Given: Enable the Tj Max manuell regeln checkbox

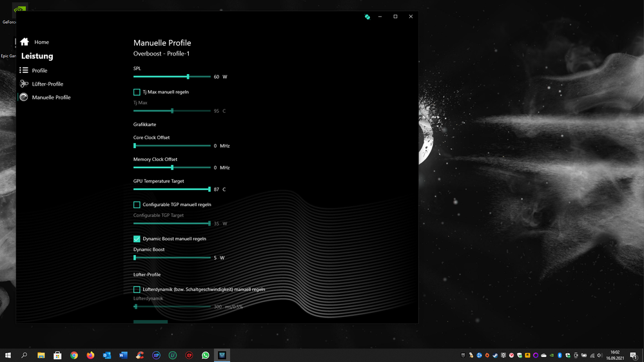Looking at the screenshot, I should pyautogui.click(x=137, y=92).
